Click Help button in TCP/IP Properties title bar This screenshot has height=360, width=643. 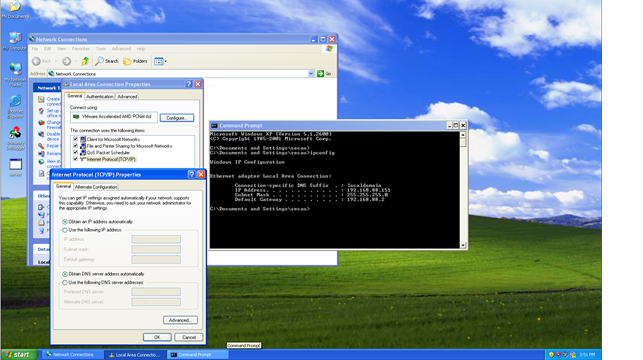coord(192,174)
